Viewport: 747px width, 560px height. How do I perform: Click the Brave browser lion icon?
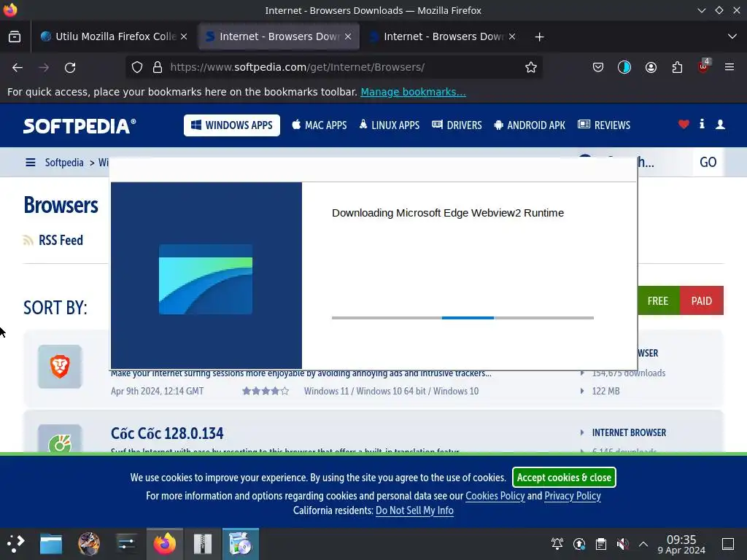tap(60, 367)
